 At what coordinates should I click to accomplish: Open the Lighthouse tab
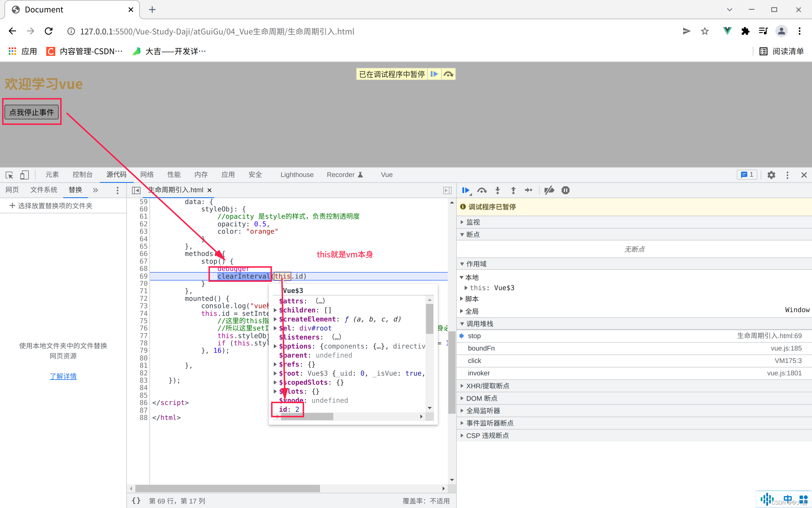[297, 175]
